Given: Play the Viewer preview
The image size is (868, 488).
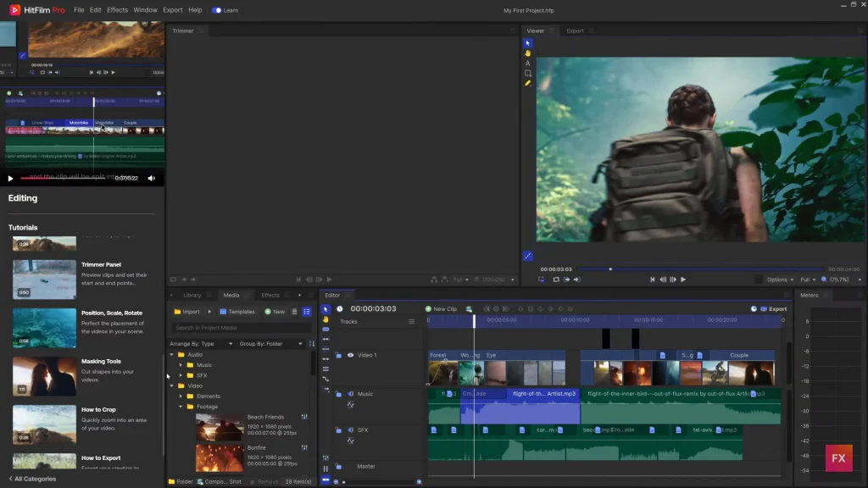Looking at the screenshot, I should click(x=683, y=280).
